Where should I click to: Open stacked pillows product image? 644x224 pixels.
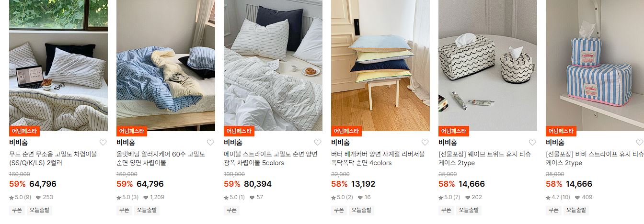[x=380, y=66]
